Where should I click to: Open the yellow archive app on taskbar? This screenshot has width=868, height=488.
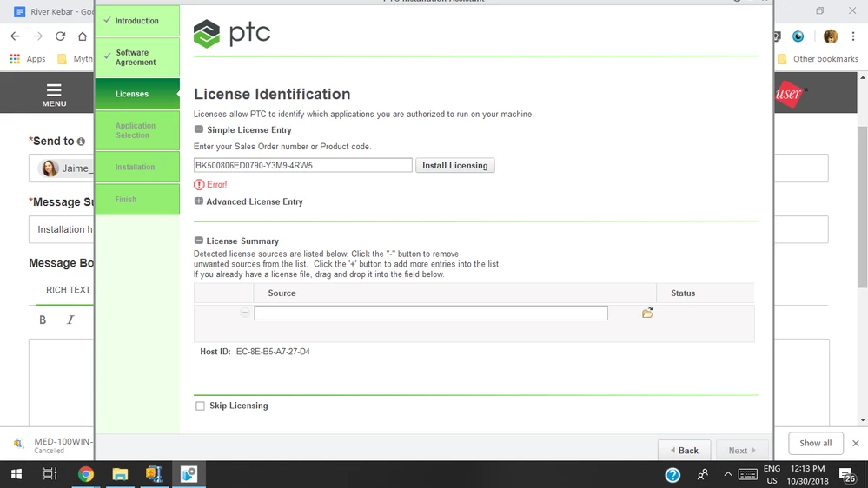(154, 474)
